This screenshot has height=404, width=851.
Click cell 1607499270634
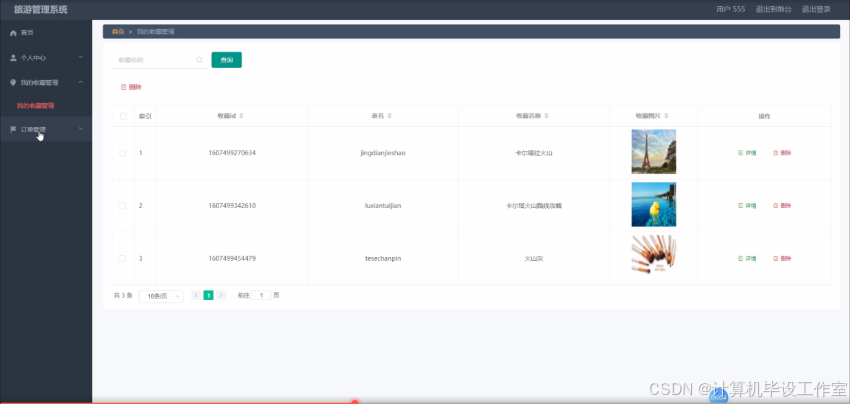point(232,153)
